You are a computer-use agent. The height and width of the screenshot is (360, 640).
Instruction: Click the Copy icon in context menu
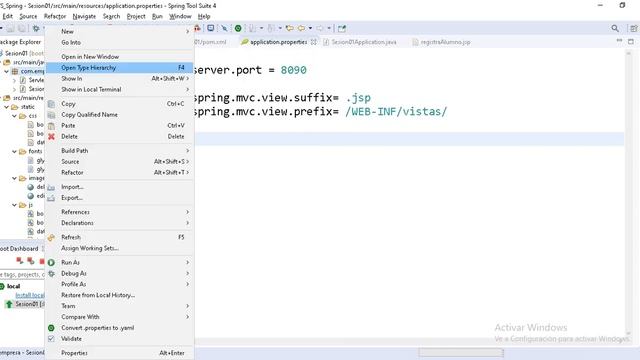51,104
